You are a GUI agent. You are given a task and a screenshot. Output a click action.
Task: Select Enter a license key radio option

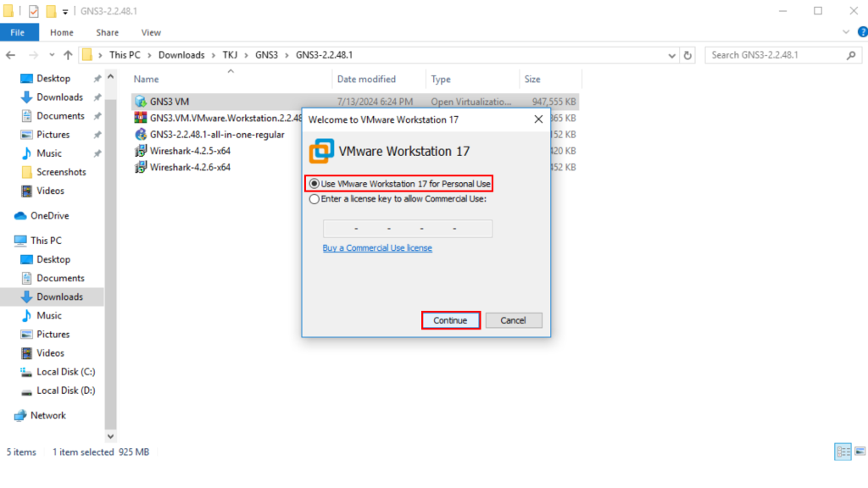[314, 200]
